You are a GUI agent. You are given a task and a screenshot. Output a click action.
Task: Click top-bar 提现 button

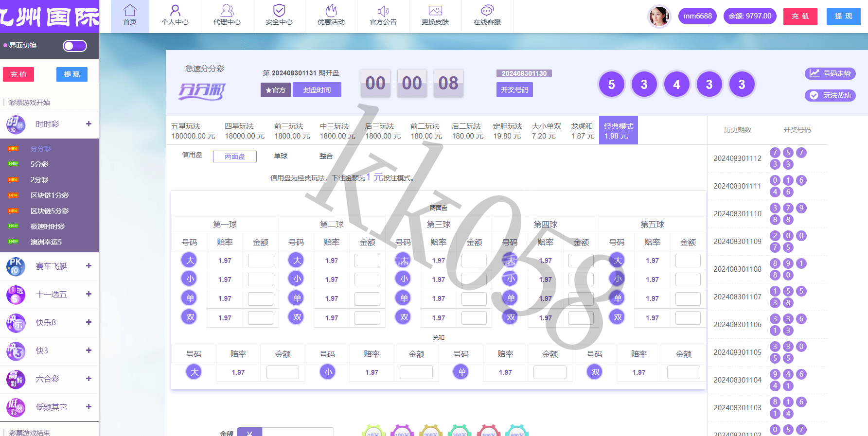(x=844, y=16)
